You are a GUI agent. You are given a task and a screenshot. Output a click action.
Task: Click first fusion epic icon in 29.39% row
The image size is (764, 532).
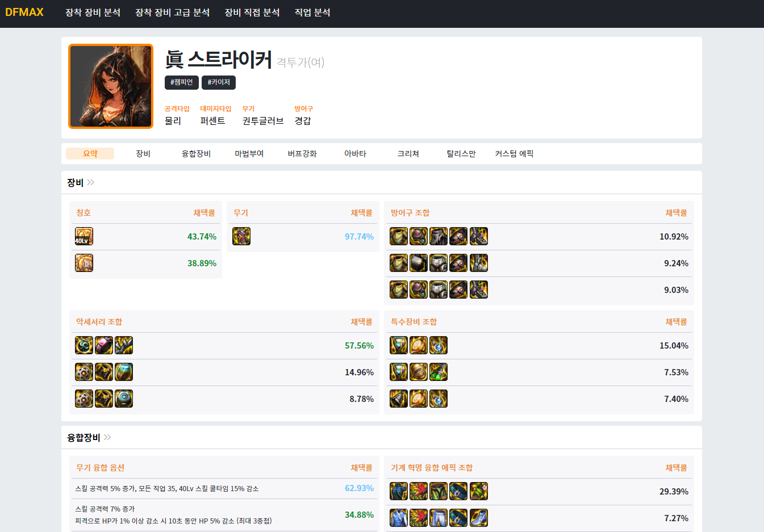pyautogui.click(x=399, y=491)
